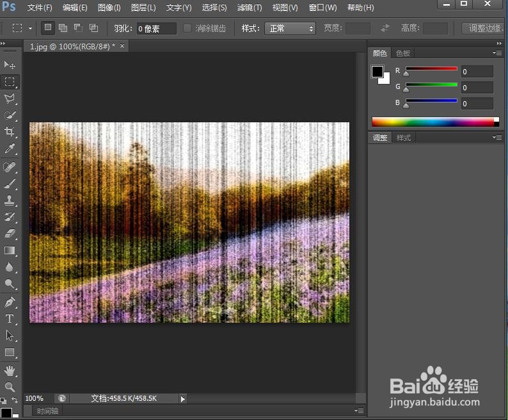The width and height of the screenshot is (508, 420).
Task: Click the blue B slider track
Action: click(x=431, y=101)
